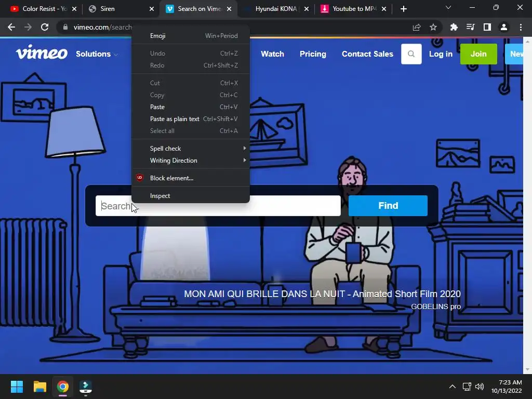Open the tab search chevron
This screenshot has height=399, width=532.
click(448, 7)
